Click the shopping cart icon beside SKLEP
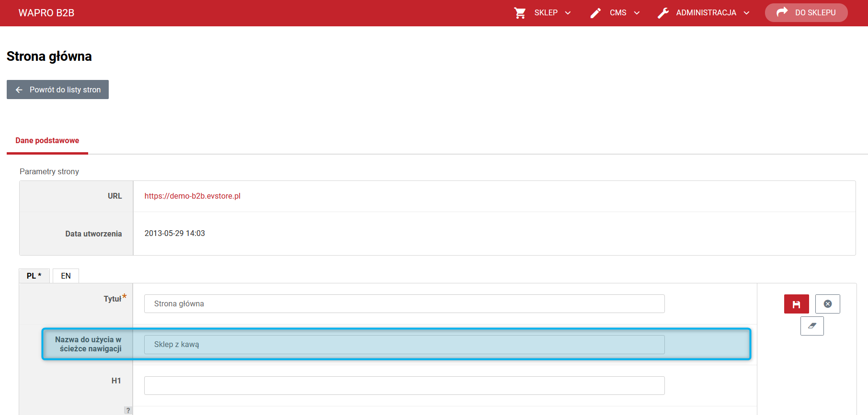Viewport: 868px width, 415px height. pos(520,13)
